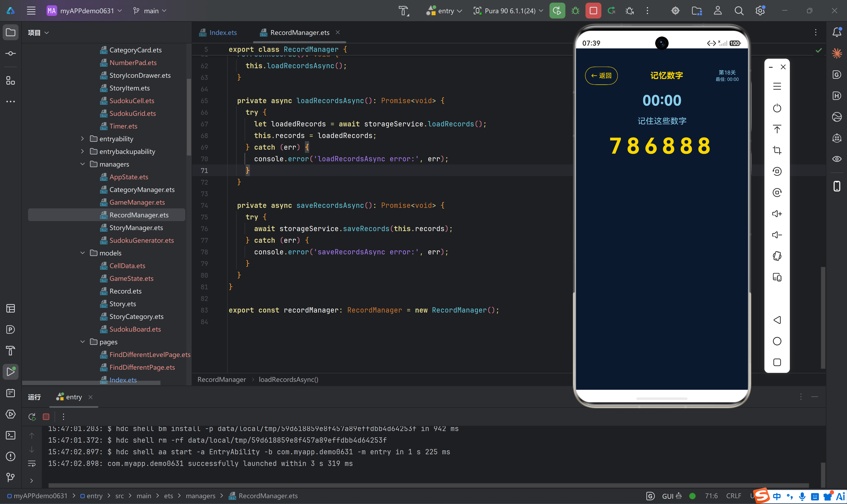Open editor tabs more-options menu

(816, 32)
